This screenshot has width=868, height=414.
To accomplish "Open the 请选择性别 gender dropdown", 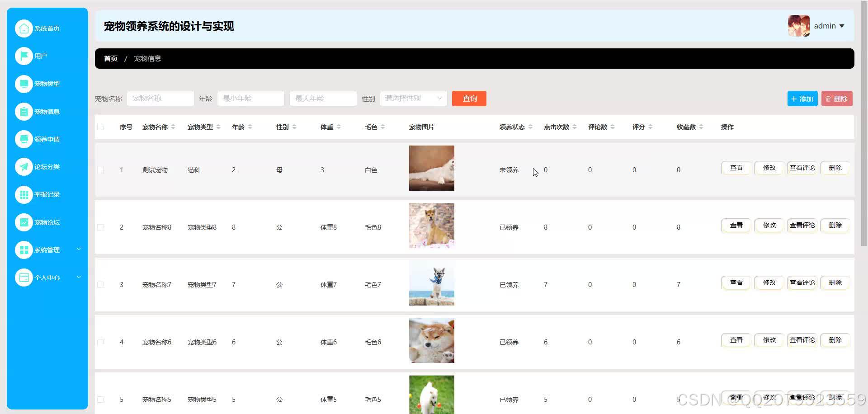I will pos(413,98).
